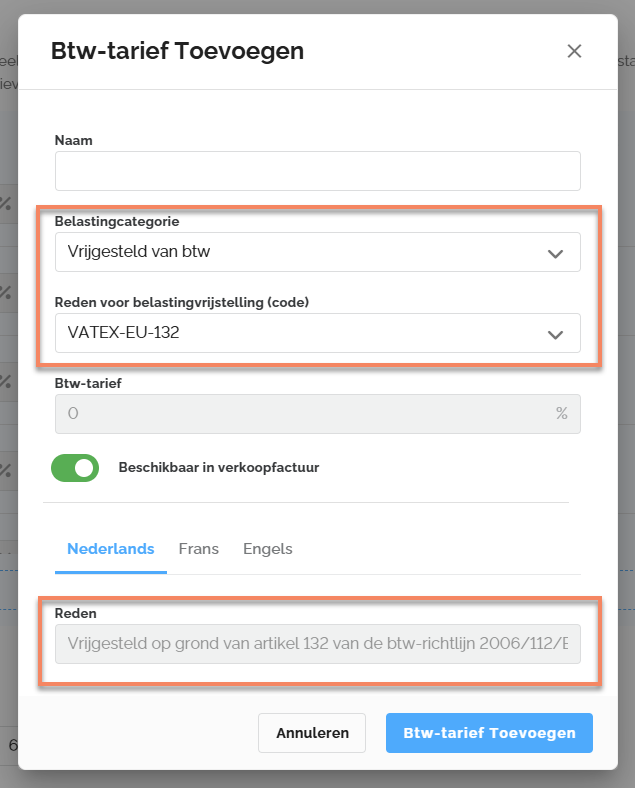The width and height of the screenshot is (635, 788).
Task: Click the Btw-tarief Toevoegen dialog title
Action: (177, 51)
